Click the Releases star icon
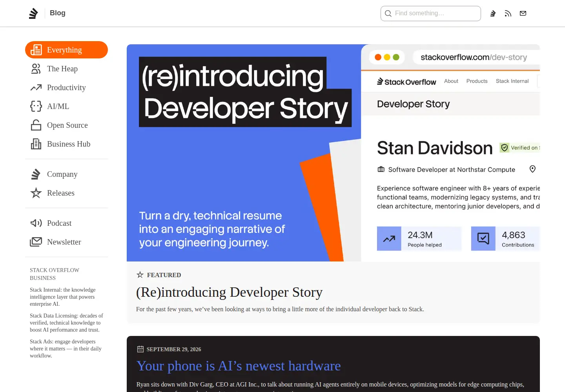 click(x=36, y=193)
